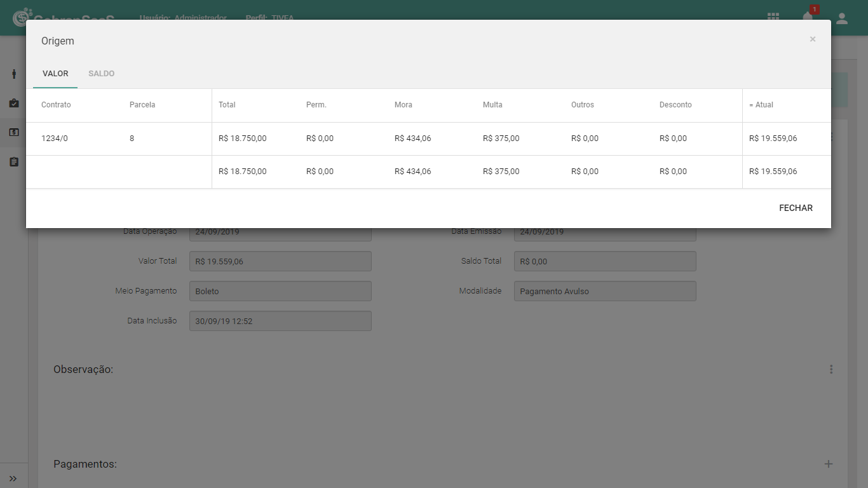The height and width of the screenshot is (488, 868).
Task: Click the Data Inclusão field
Action: pyautogui.click(x=280, y=321)
